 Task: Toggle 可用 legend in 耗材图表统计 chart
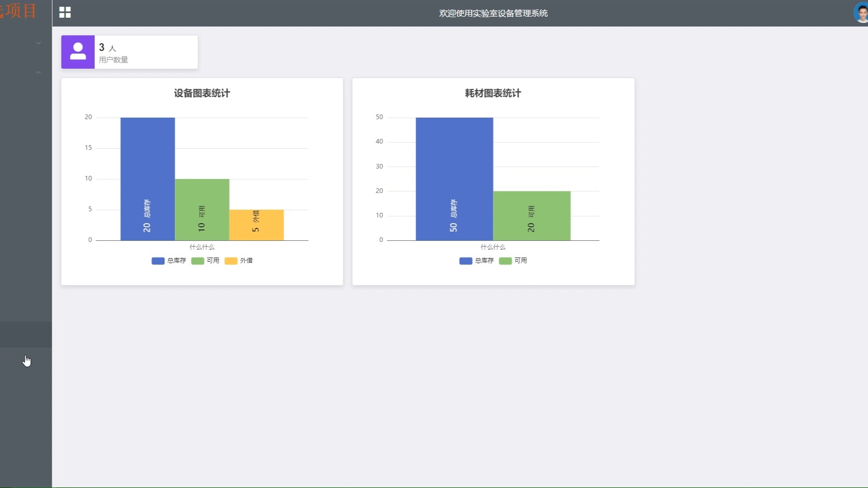513,261
